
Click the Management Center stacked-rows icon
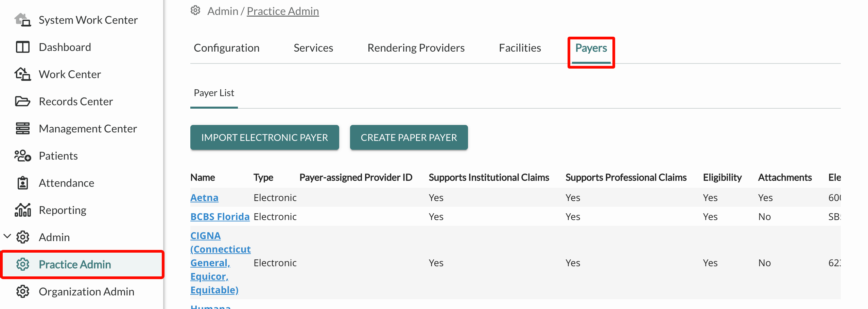coord(23,128)
